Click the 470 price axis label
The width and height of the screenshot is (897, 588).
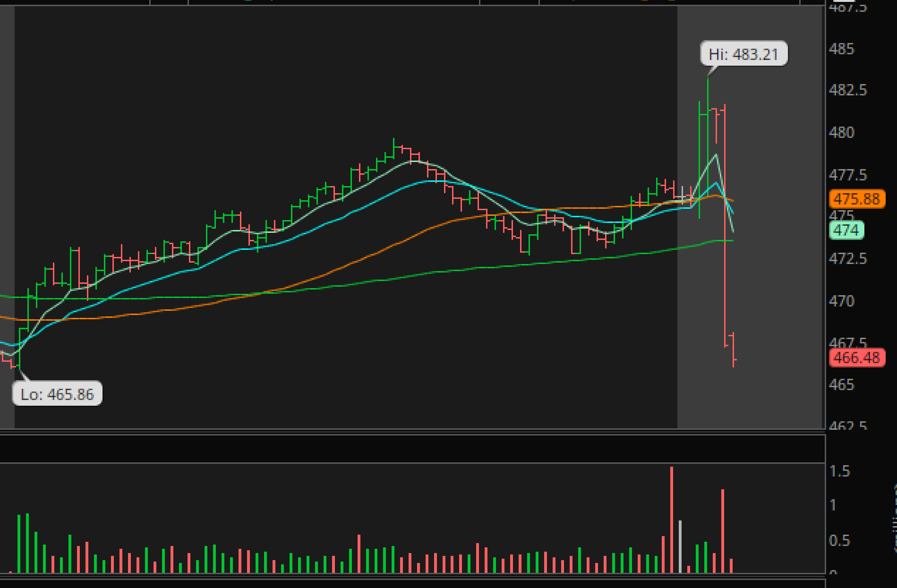coord(842,301)
